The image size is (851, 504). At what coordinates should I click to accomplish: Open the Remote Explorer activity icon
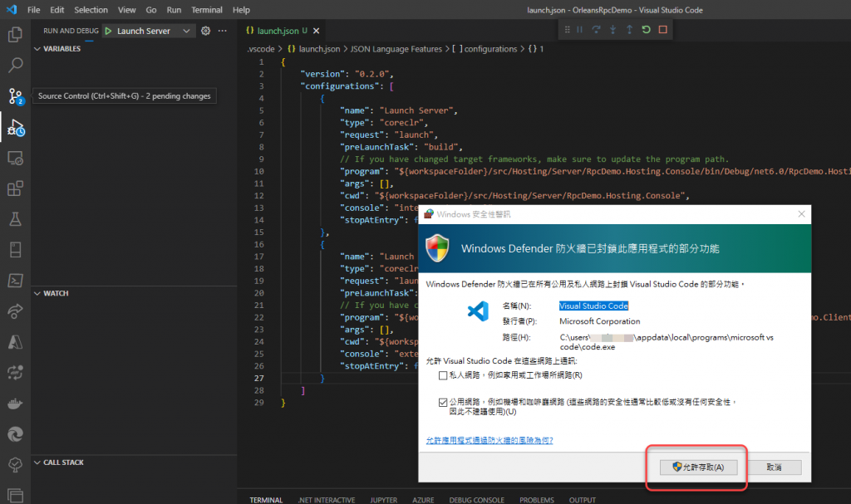15,158
